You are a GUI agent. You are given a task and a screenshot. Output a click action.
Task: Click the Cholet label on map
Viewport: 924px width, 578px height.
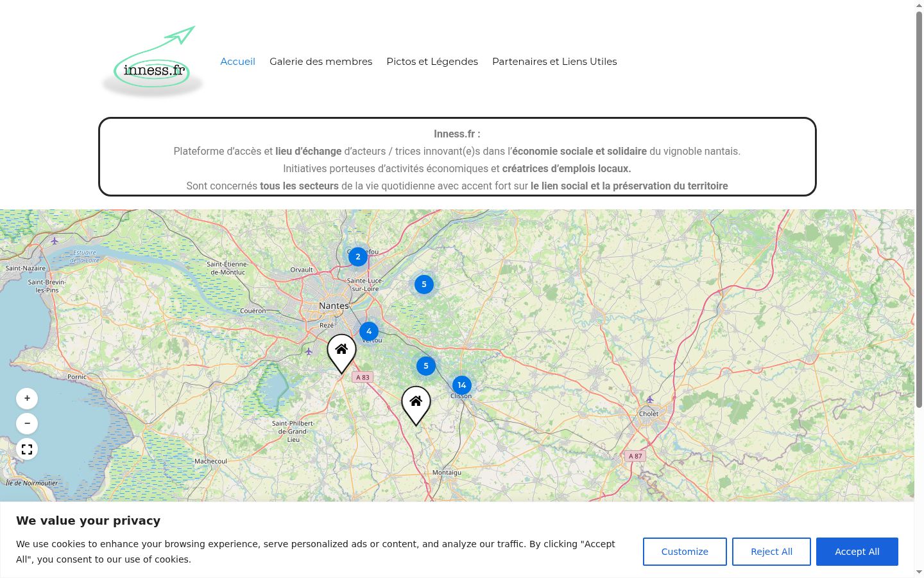(649, 414)
